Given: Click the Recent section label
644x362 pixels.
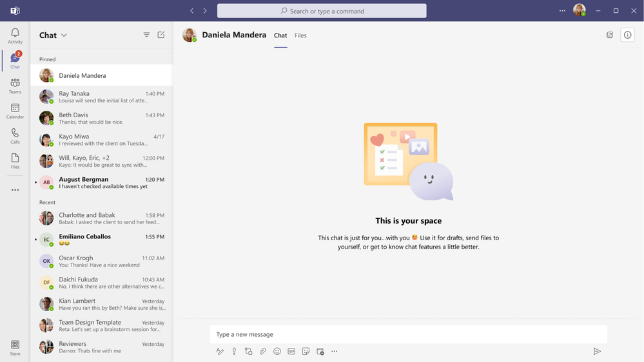Looking at the screenshot, I should (47, 202).
